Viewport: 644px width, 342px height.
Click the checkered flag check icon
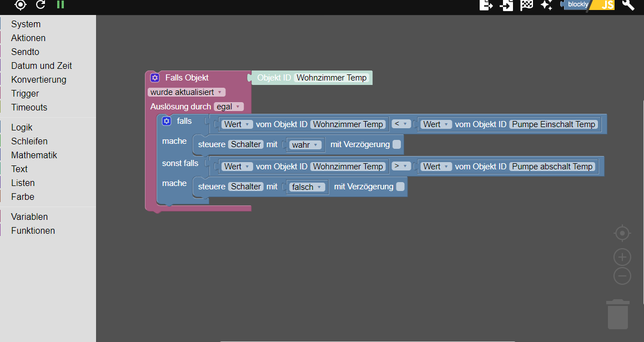[526, 5]
